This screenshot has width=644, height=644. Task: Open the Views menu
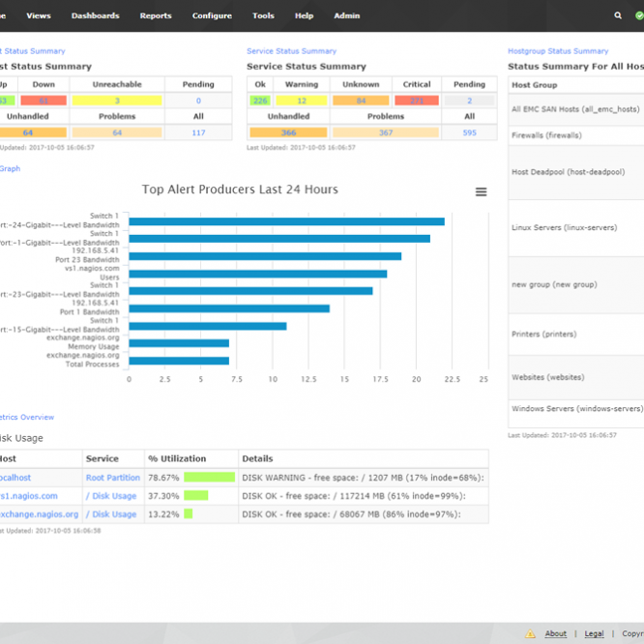(x=39, y=15)
